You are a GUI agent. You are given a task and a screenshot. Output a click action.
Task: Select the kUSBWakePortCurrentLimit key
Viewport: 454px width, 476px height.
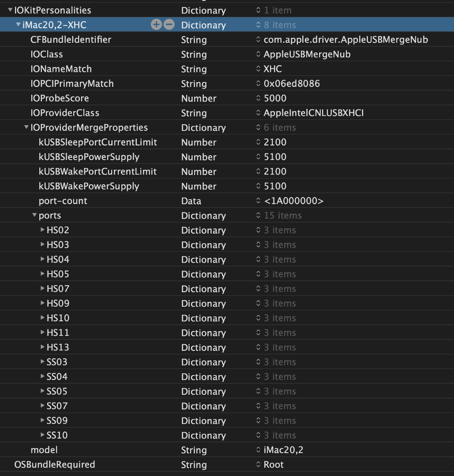pyautogui.click(x=98, y=171)
